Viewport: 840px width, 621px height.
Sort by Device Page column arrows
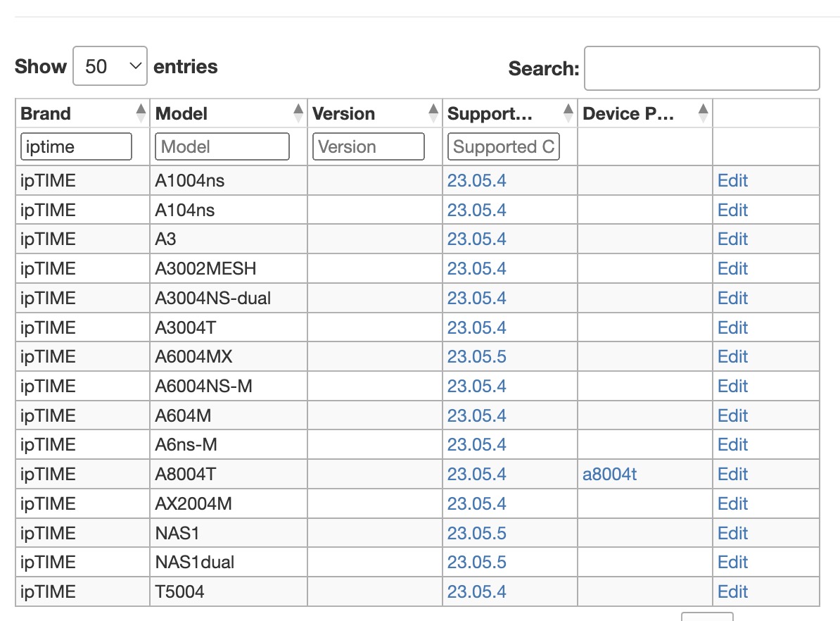pyautogui.click(x=703, y=113)
